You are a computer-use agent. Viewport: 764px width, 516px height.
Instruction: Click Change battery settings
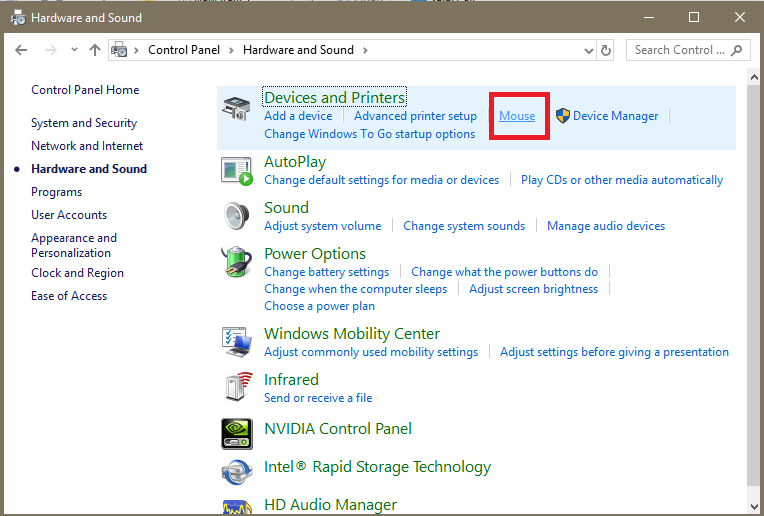[x=326, y=272]
